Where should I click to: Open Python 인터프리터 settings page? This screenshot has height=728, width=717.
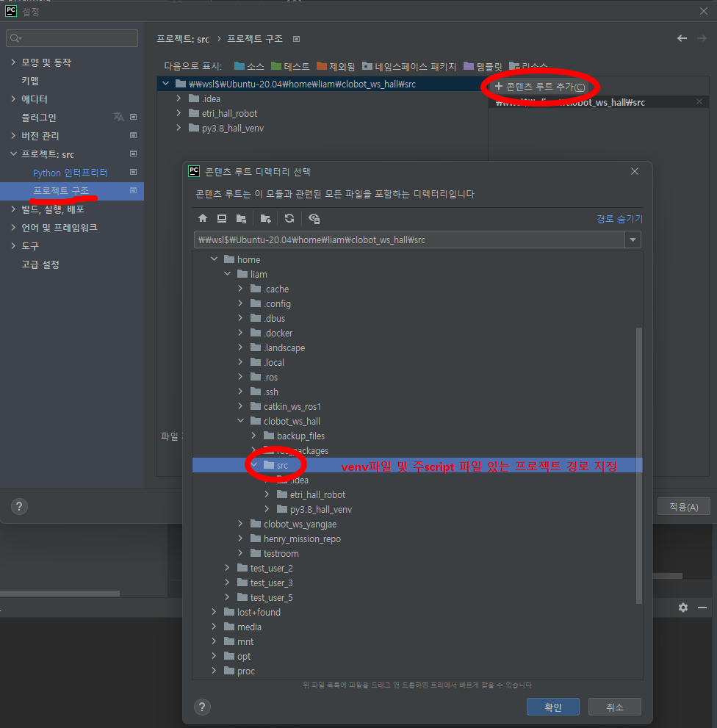(70, 173)
